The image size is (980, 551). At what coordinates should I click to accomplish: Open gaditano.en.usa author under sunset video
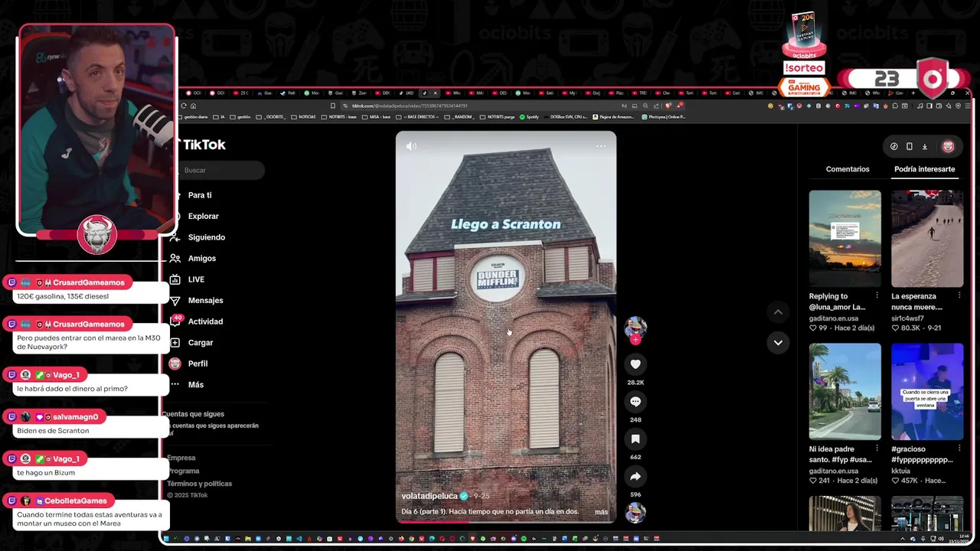[834, 318]
